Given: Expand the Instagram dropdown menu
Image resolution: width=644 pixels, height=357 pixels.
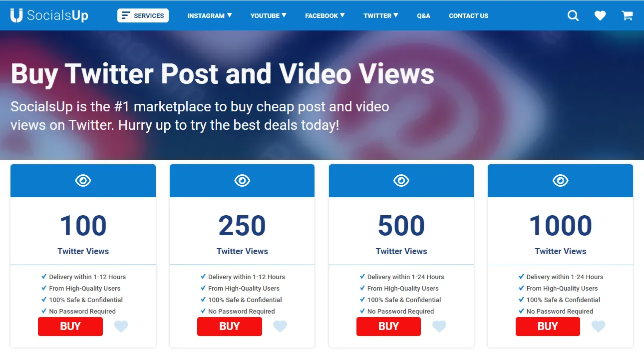Looking at the screenshot, I should click(210, 15).
